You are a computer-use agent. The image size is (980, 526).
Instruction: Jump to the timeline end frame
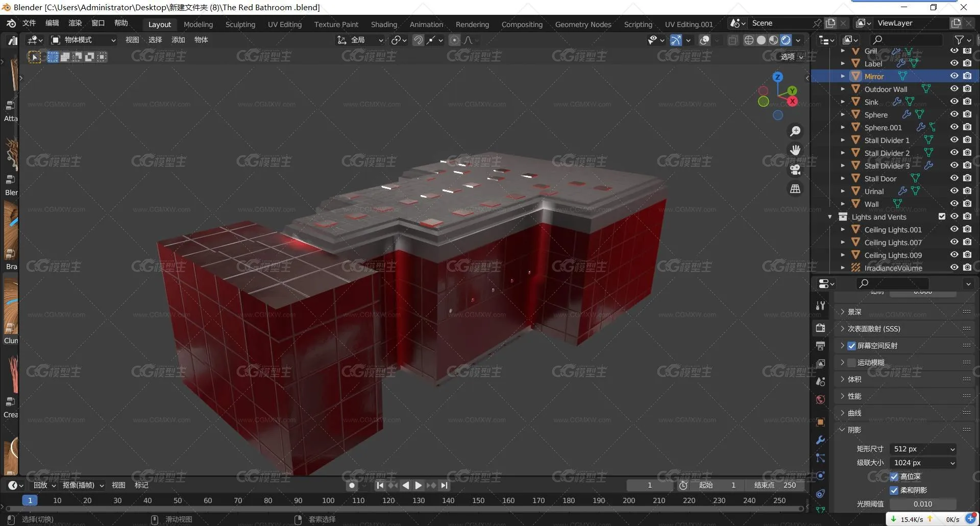click(445, 486)
